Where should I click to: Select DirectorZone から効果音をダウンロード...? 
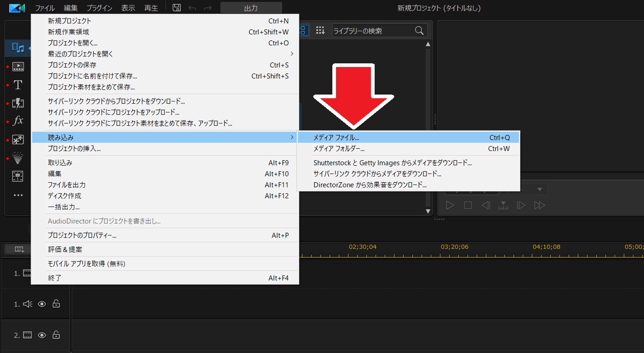pyautogui.click(x=409, y=185)
